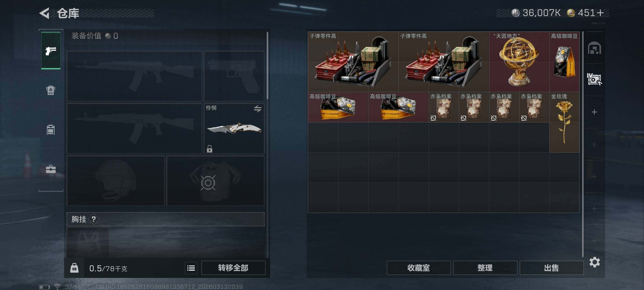Open the chest rig tab below the backpack icon
This screenshot has height=290, width=644.
(x=51, y=130)
